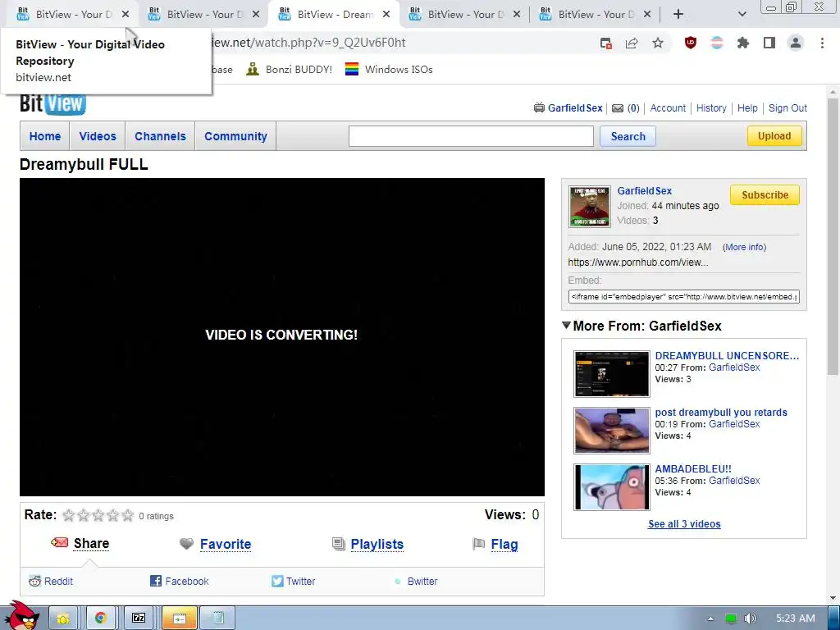Open the AMBADEBLEU!! video thumbnail

point(612,487)
